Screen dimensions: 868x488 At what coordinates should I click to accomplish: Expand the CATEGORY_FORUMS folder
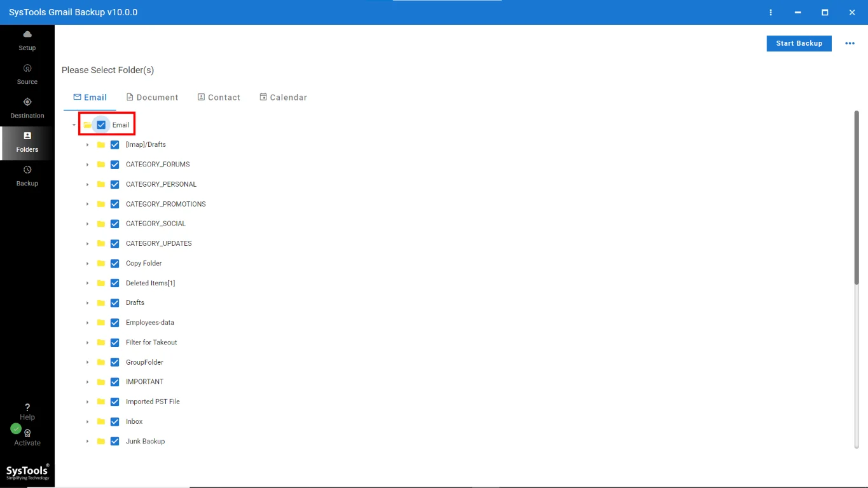tap(88, 165)
